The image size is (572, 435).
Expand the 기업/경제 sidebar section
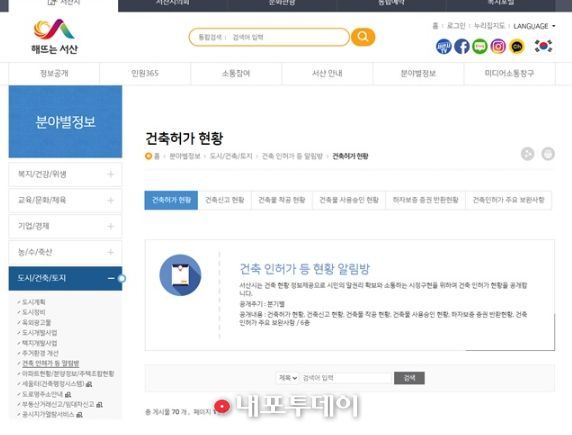click(x=65, y=226)
